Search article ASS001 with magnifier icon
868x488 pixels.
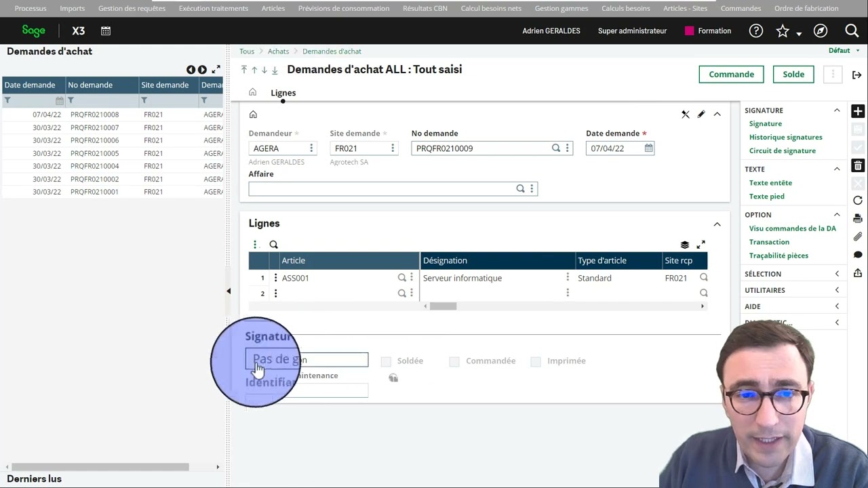tap(401, 278)
